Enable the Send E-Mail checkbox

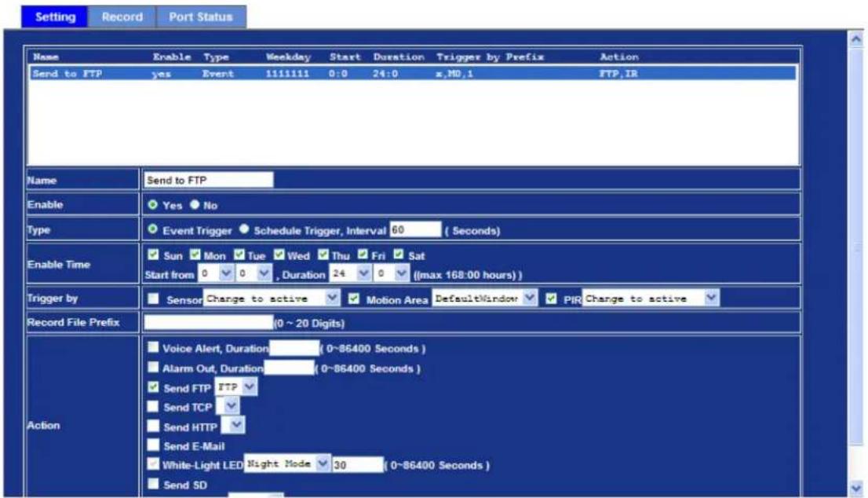point(153,445)
